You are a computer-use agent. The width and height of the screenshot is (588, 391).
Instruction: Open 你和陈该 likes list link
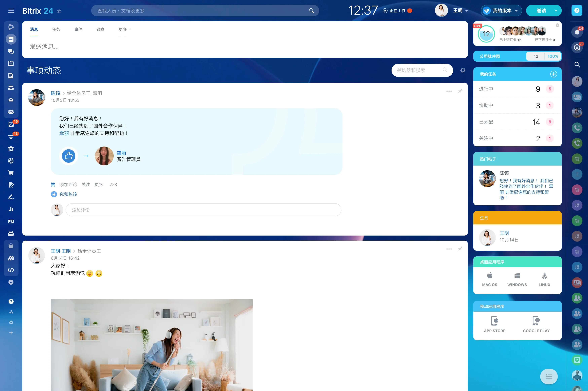tap(68, 194)
